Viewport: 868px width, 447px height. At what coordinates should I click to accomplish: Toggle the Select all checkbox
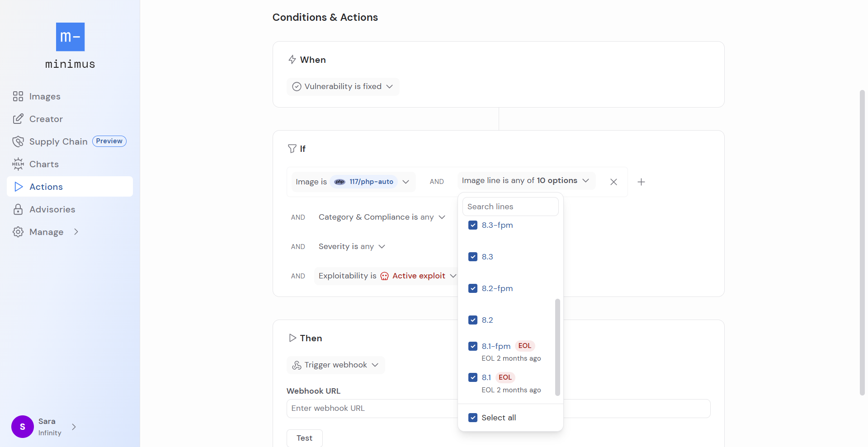473,418
